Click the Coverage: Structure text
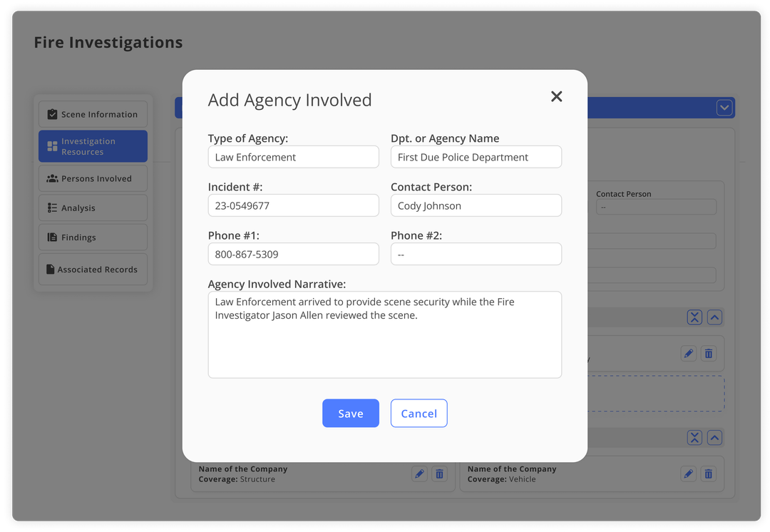Screen dimensions: 770x532 pos(237,479)
